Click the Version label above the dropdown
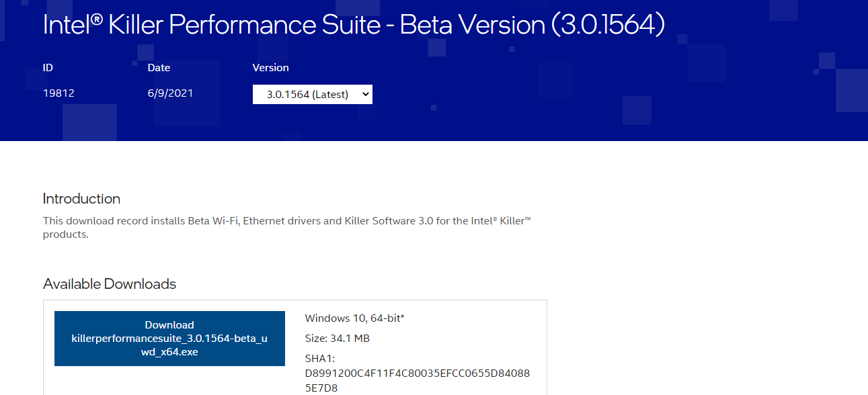Viewport: 868px width, 395px height. tap(270, 68)
